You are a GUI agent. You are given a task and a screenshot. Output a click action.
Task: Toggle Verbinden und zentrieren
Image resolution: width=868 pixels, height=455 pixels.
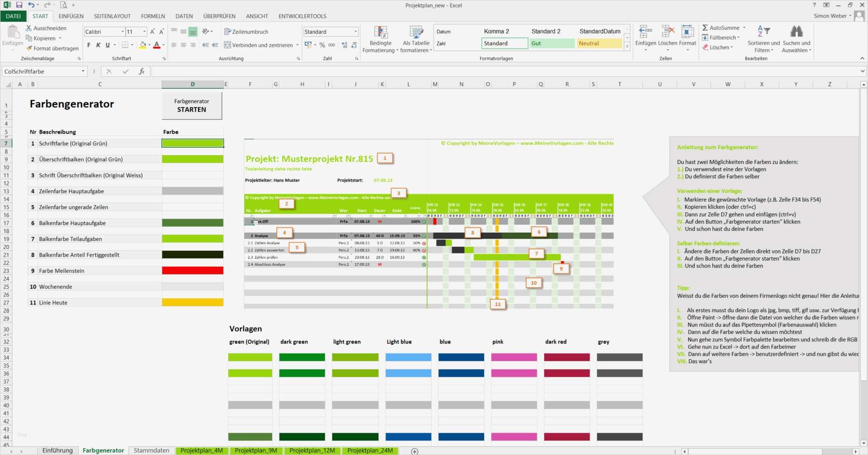261,45
